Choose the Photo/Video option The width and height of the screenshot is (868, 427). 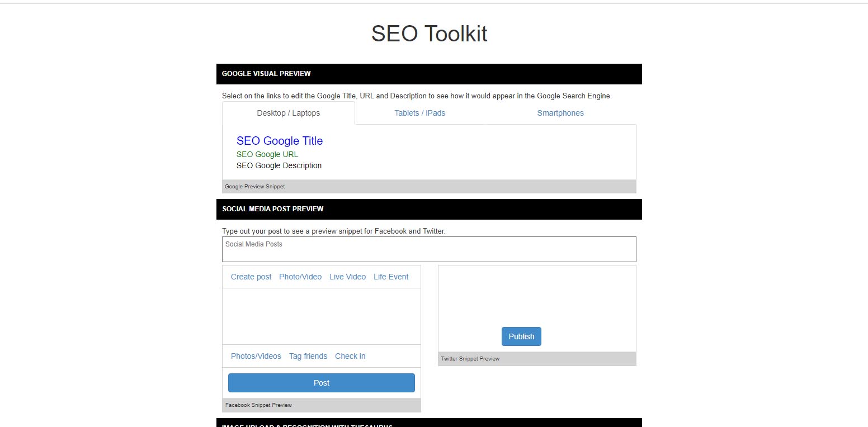(300, 277)
